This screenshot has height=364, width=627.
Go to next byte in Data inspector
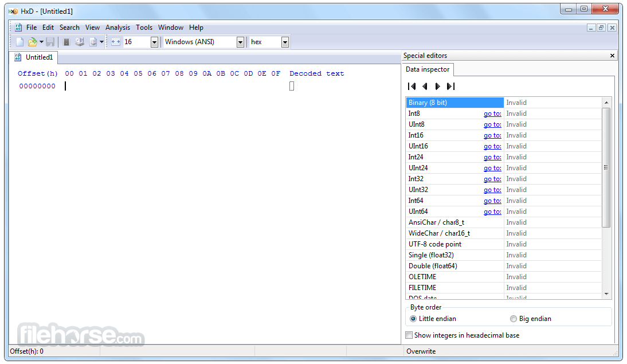tap(437, 86)
